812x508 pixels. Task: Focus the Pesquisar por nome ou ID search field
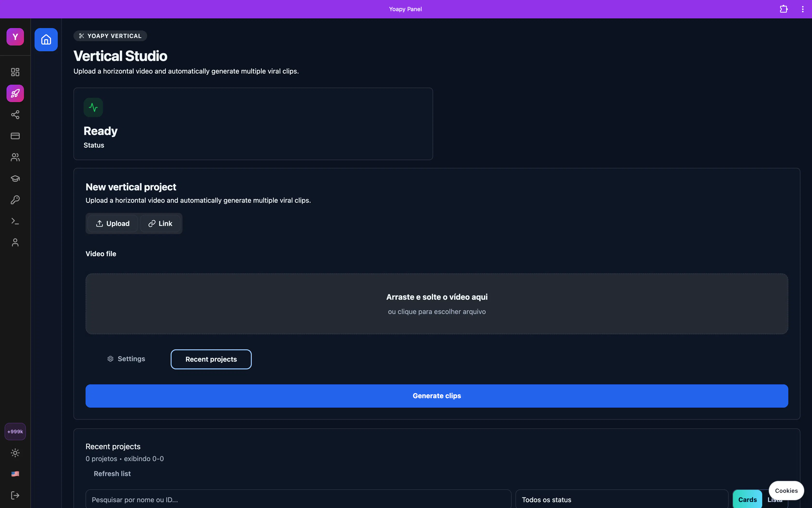point(298,500)
